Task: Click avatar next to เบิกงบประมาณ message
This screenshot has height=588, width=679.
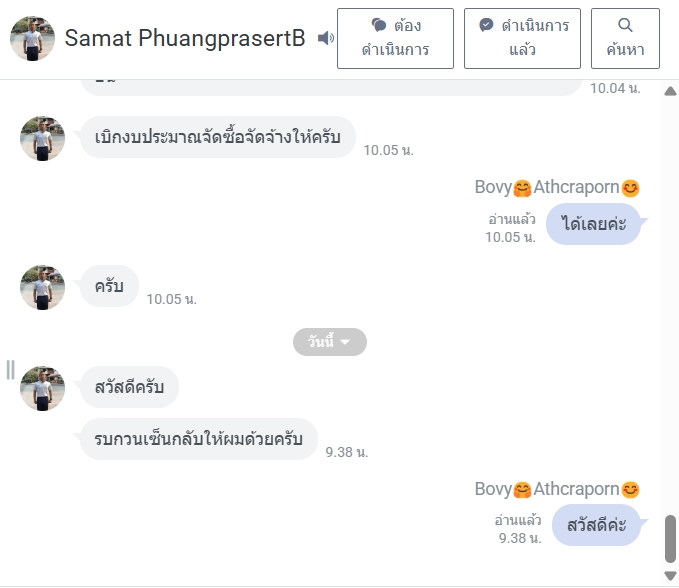Action: (x=42, y=138)
